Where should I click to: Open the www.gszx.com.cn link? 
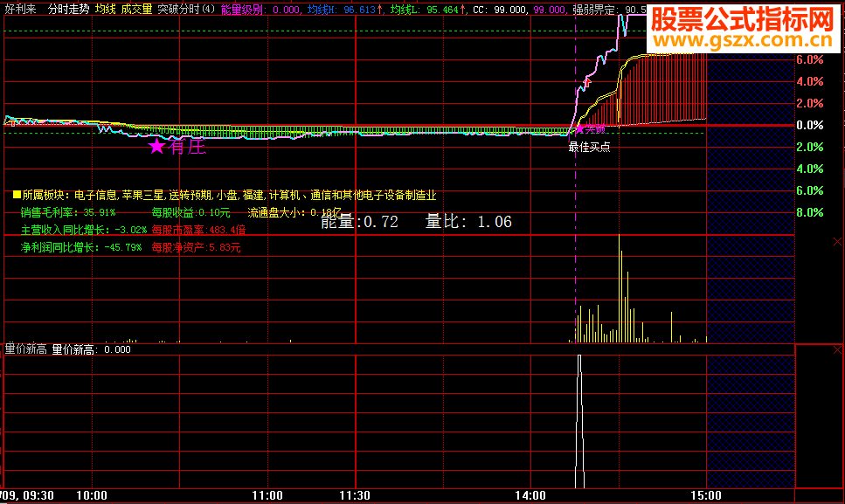pyautogui.click(x=743, y=40)
